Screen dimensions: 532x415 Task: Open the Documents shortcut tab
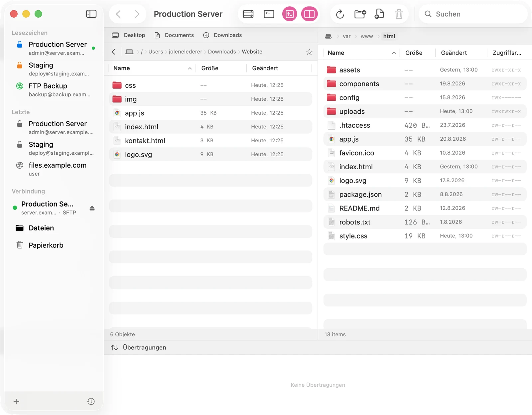pos(174,35)
